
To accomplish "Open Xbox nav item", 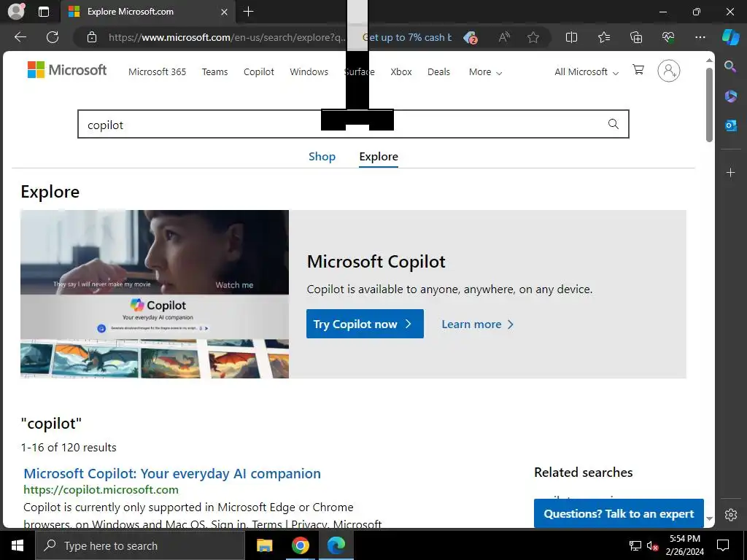I will [x=400, y=72].
